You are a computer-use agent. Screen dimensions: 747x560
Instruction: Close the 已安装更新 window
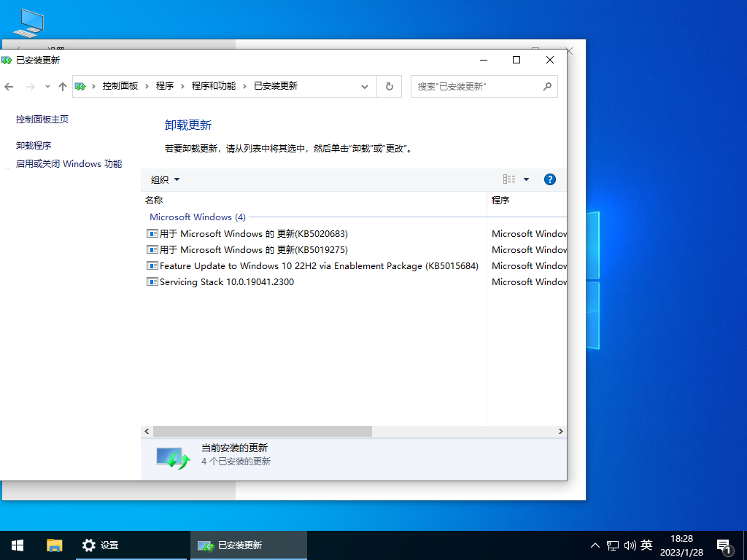[x=550, y=60]
